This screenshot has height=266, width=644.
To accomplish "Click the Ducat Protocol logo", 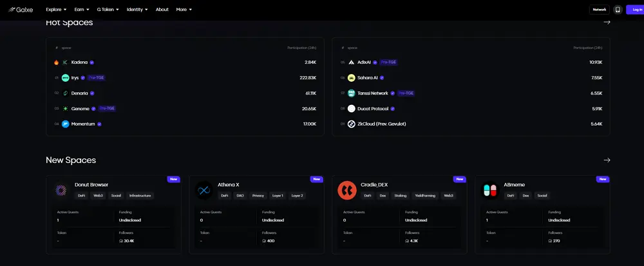I will [351, 108].
